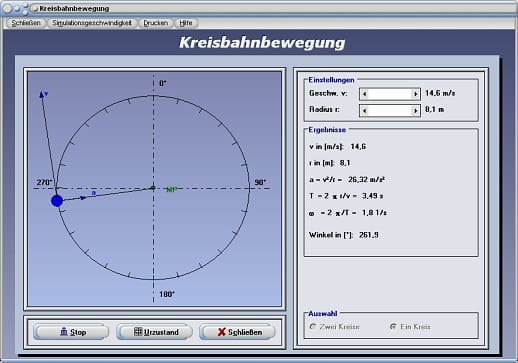Select the Zwei Kreise radio option
The image size is (518, 363).
click(335, 327)
